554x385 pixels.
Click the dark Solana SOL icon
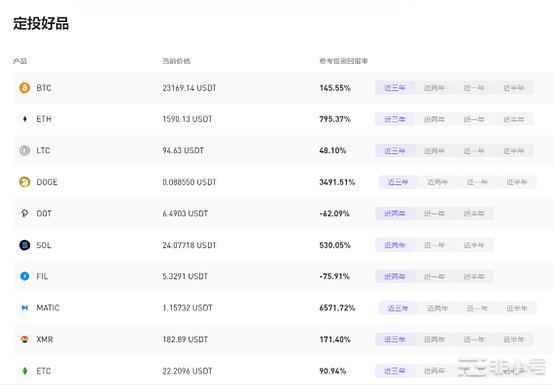tap(24, 245)
